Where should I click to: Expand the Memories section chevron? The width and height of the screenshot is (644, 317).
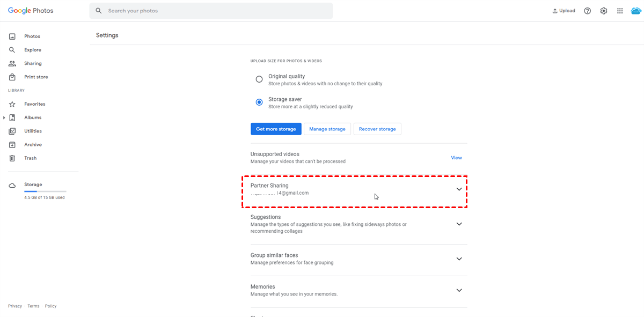(459, 290)
